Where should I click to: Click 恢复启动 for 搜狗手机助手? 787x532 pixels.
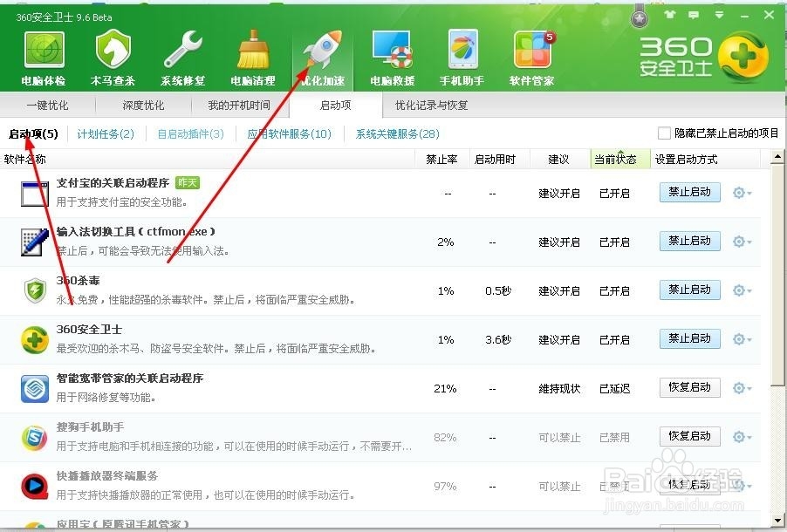coord(689,436)
